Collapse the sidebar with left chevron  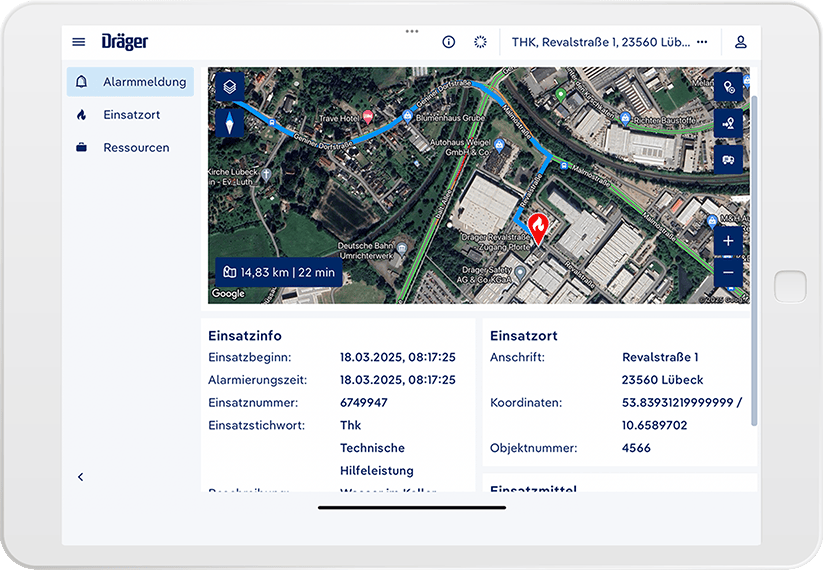tap(80, 477)
